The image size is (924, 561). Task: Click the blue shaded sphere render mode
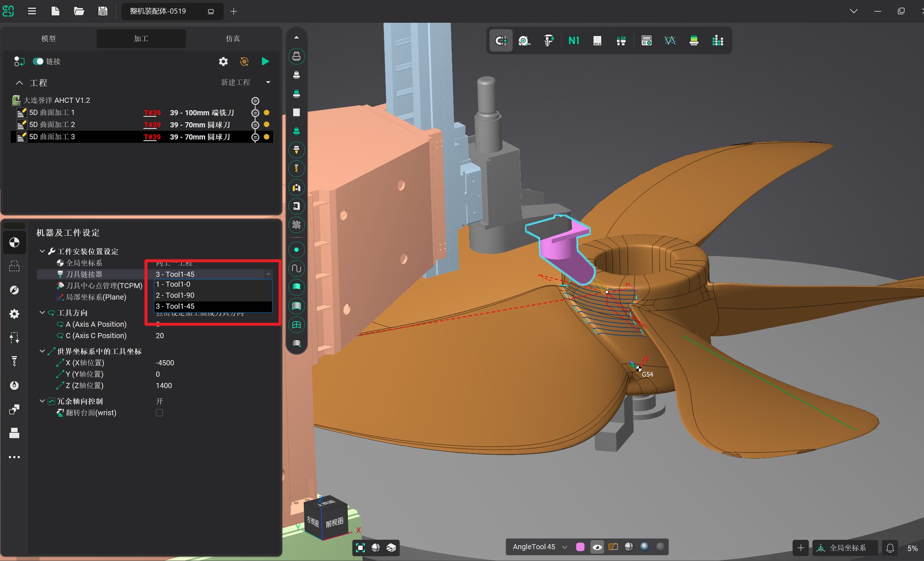(645, 547)
